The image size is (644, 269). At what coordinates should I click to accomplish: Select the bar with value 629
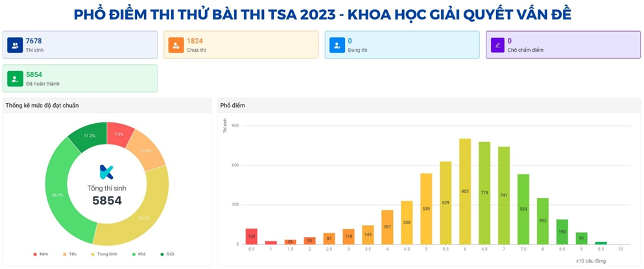(x=446, y=203)
